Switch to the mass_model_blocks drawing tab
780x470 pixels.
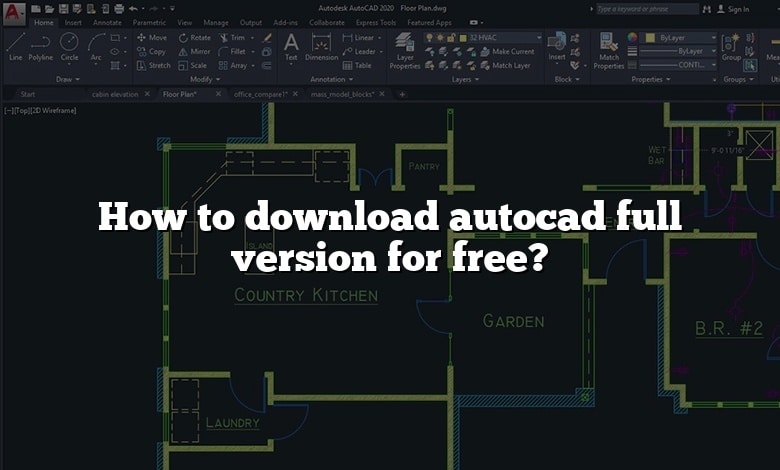[343, 94]
